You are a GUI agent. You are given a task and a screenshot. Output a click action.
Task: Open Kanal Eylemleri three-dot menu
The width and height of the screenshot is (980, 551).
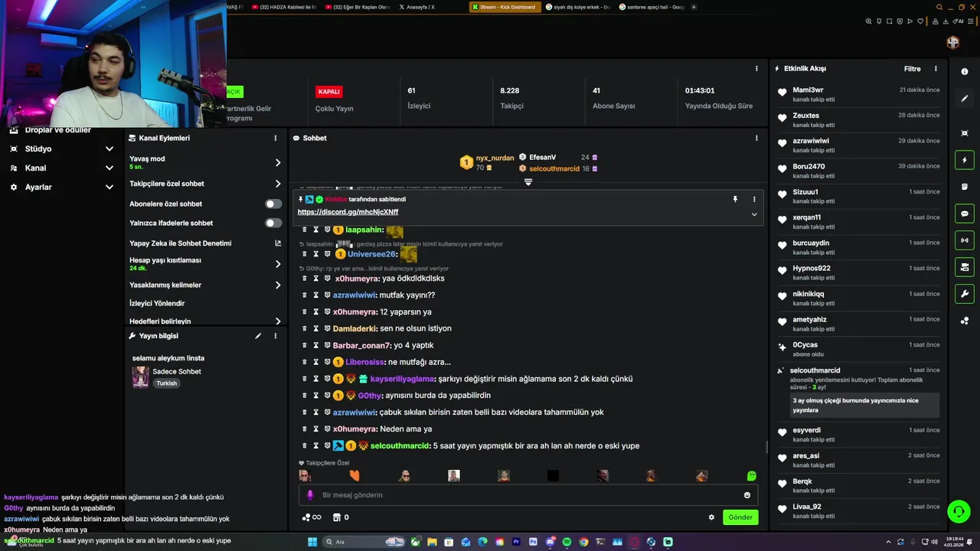(275, 139)
